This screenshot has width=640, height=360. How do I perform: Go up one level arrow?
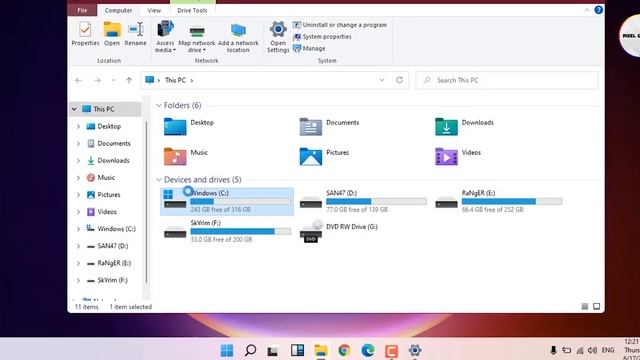pos(129,80)
